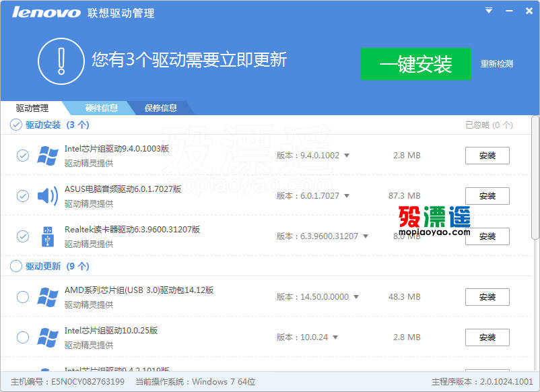Click 当前操作系统：Windows 7 64位 text
540x392 pixels.
coord(195,382)
